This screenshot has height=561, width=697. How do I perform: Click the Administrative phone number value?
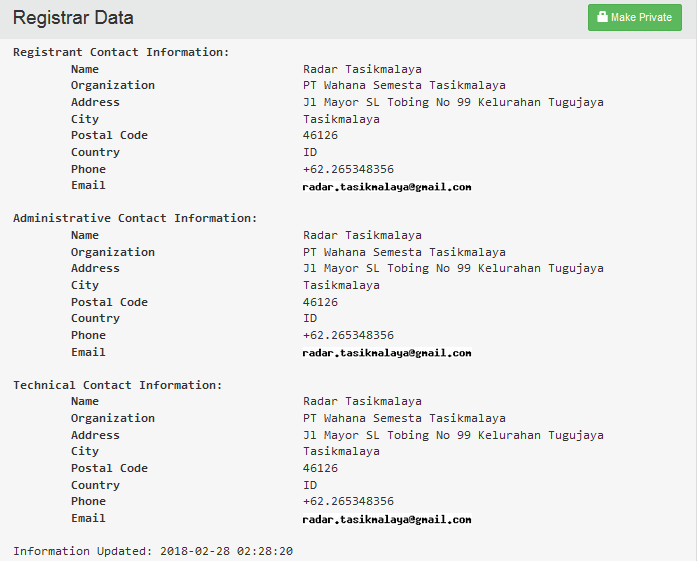coord(348,335)
